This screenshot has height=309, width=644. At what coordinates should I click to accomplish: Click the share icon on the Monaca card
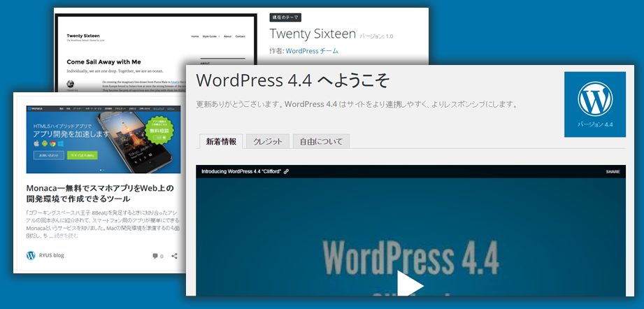click(x=175, y=256)
